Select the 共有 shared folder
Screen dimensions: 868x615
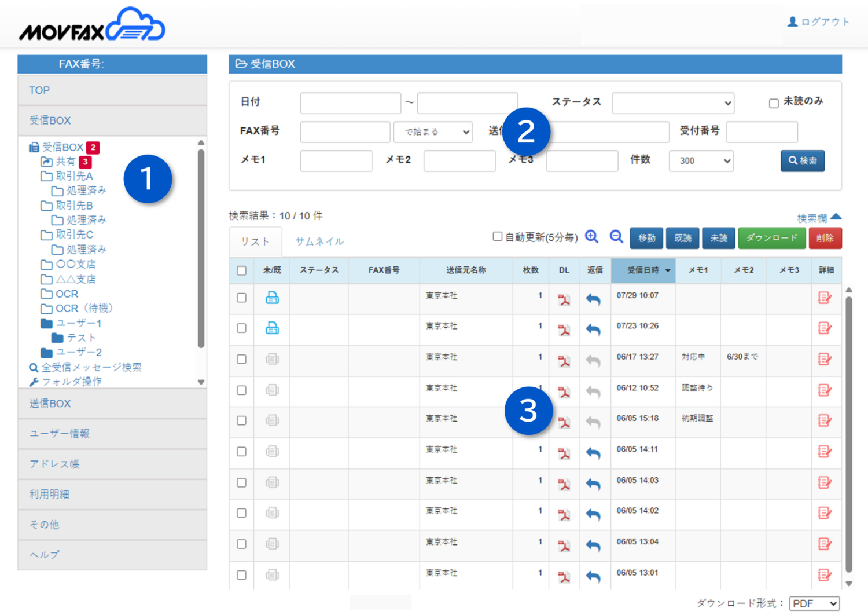58,162
